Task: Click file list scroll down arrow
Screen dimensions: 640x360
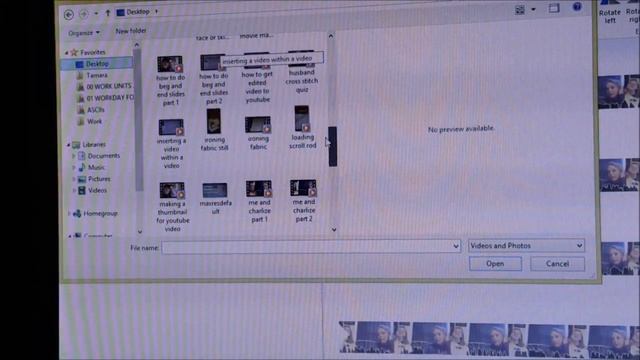Action: (x=333, y=230)
